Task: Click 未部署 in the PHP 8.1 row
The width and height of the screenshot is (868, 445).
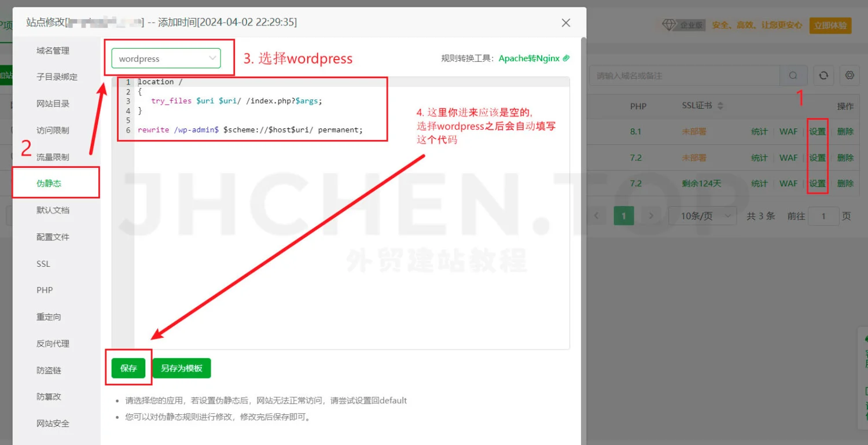Action: [x=694, y=131]
